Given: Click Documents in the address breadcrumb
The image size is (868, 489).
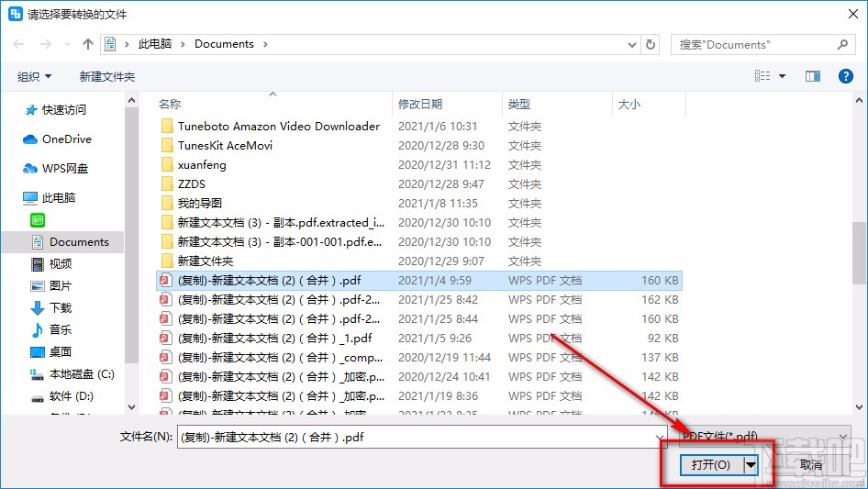Looking at the screenshot, I should tap(224, 44).
